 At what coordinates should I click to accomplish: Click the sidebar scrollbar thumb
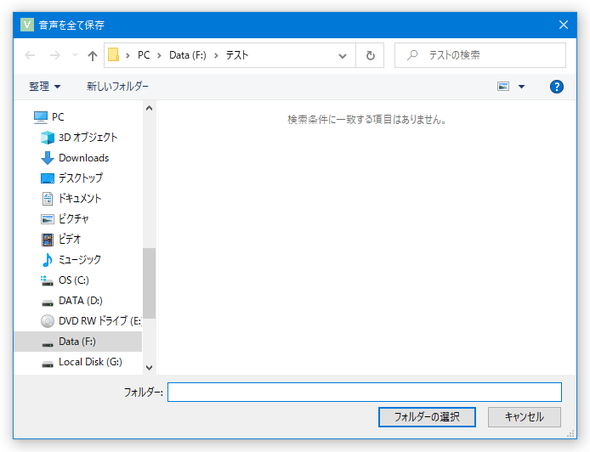point(149,283)
